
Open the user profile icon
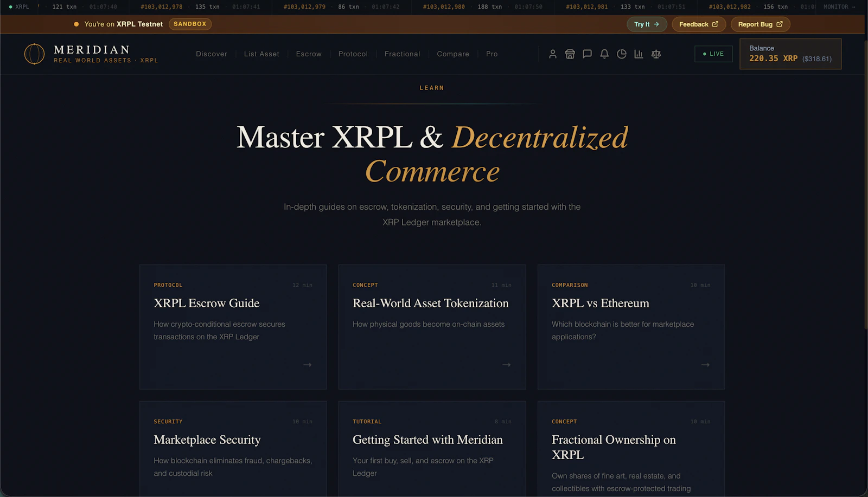click(x=552, y=54)
